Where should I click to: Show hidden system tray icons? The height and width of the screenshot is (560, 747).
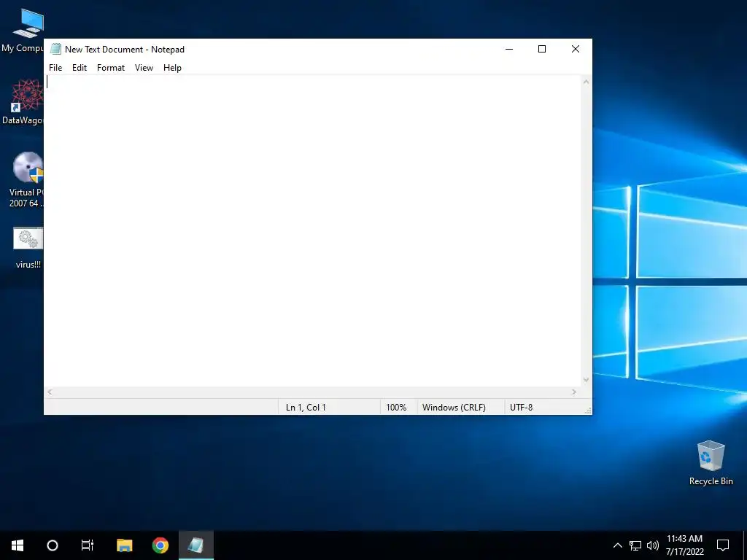tap(617, 545)
